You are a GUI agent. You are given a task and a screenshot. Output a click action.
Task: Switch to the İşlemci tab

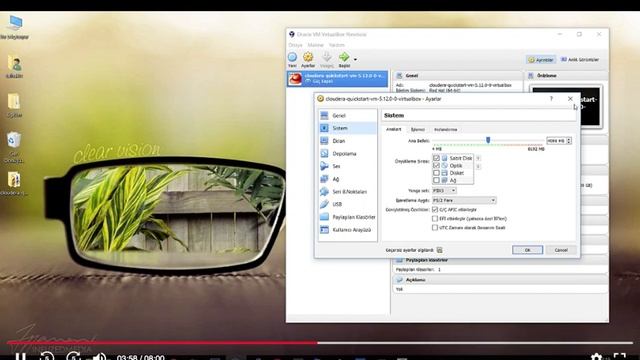tap(418, 129)
